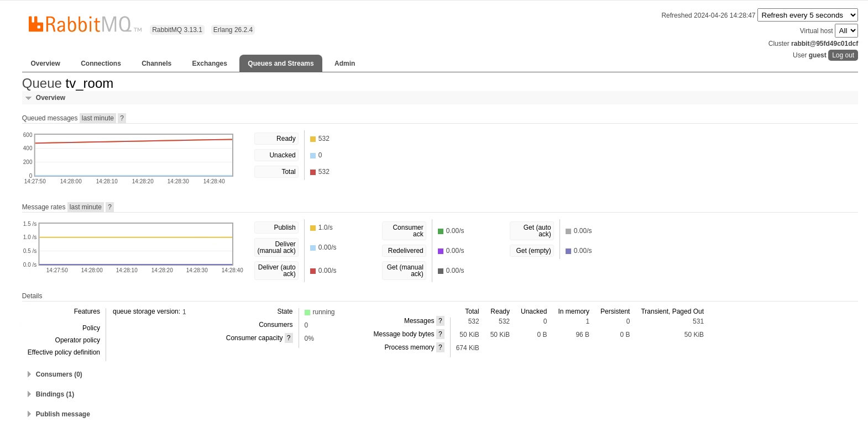Image resolution: width=868 pixels, height=423 pixels.
Task: Change Queued messages 'last minute' range
Action: [97, 118]
